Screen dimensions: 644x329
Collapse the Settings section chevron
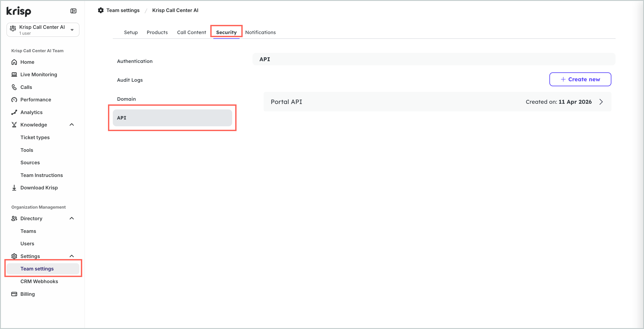coord(72,256)
